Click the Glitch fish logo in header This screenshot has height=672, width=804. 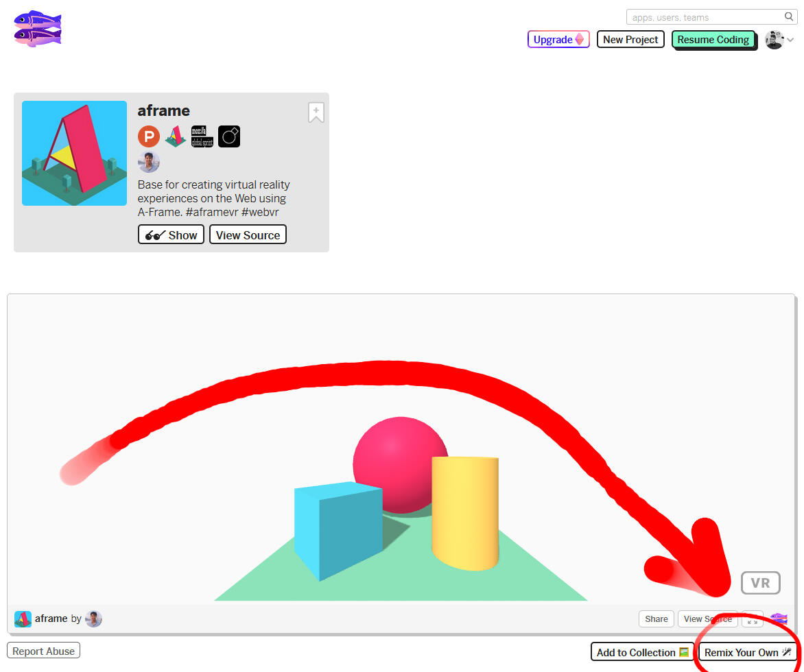tap(38, 29)
